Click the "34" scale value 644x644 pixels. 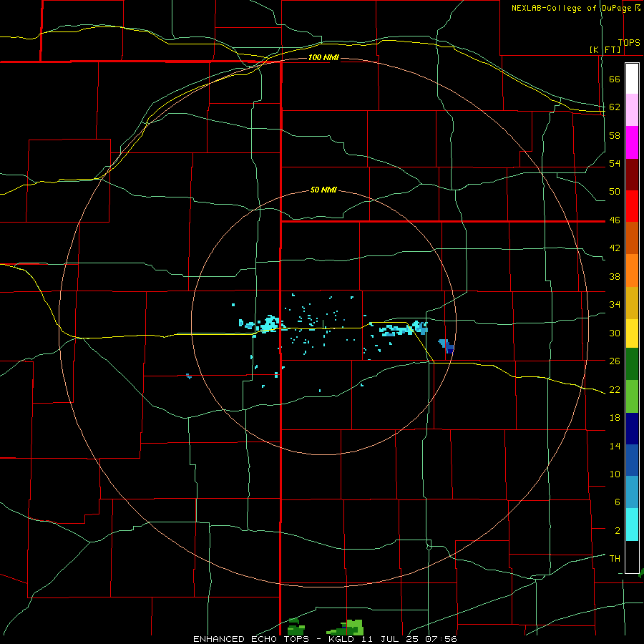tap(615, 305)
